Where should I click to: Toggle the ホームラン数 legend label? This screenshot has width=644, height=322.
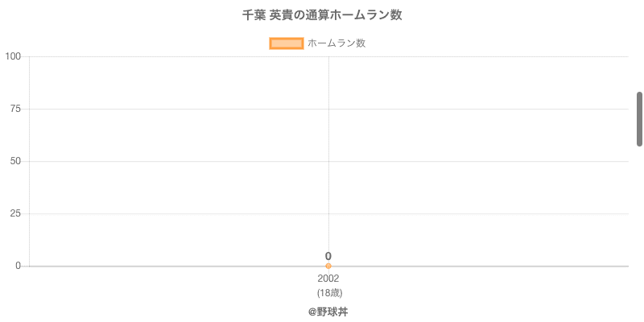(336, 43)
